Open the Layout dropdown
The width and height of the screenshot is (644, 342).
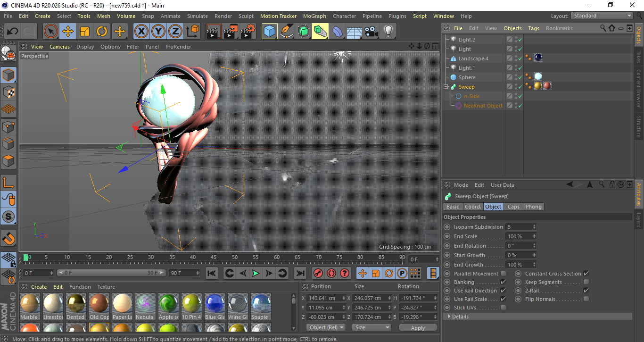point(602,16)
